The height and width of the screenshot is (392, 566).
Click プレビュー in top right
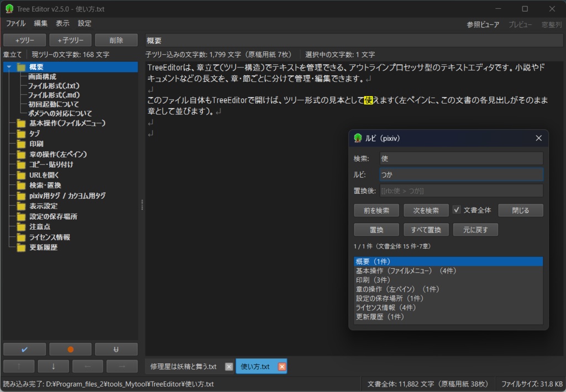520,24
